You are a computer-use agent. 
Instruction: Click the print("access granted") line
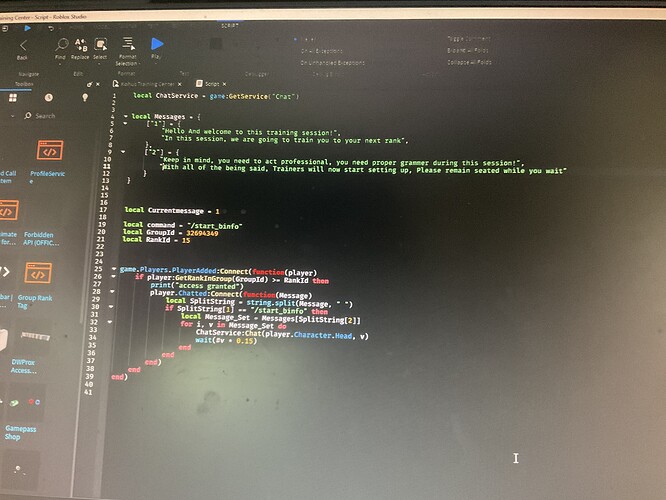(x=197, y=286)
